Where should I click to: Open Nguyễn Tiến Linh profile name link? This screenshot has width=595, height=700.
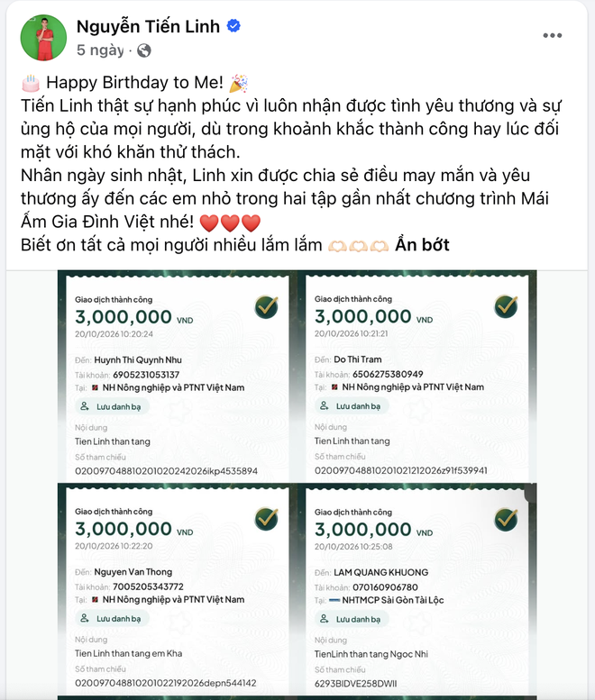(148, 26)
